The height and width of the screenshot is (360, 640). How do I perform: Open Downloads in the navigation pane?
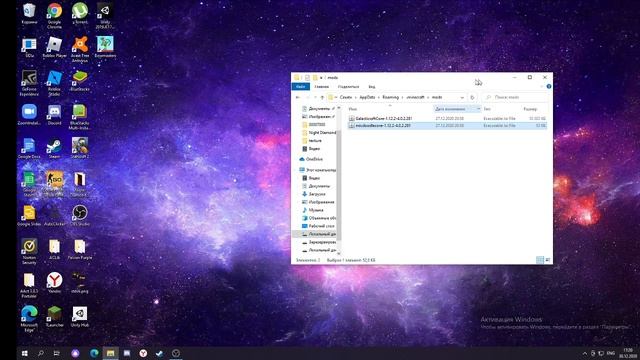pos(313,194)
